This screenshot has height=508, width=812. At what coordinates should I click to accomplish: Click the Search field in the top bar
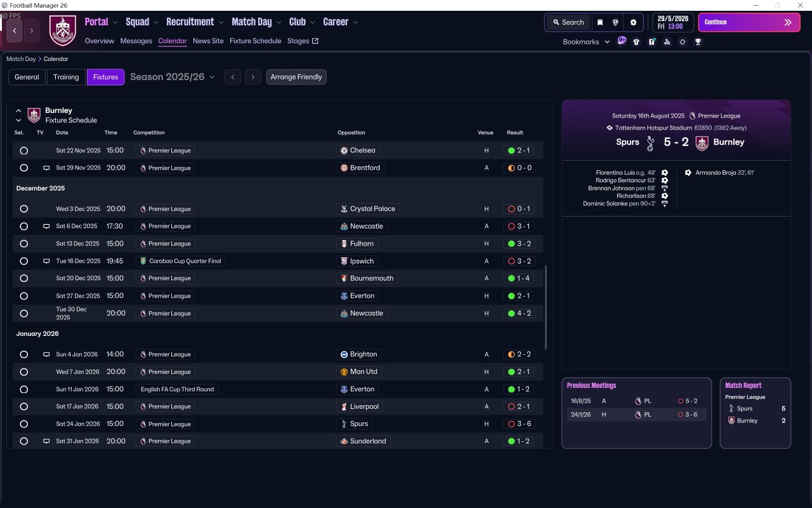568,22
